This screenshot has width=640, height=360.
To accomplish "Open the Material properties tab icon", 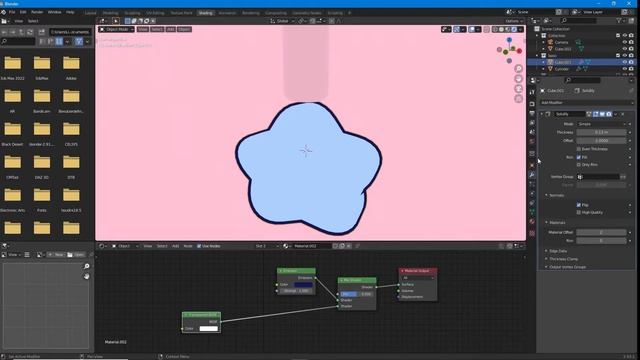I will click(x=532, y=222).
